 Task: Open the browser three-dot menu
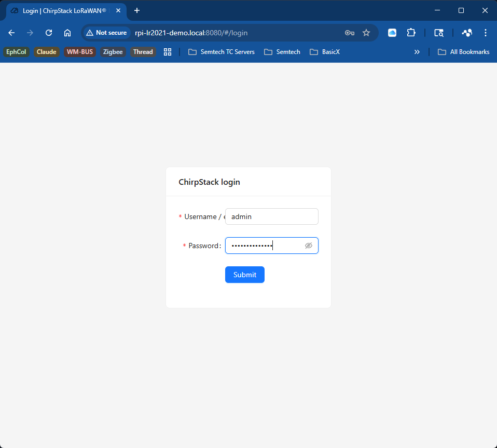click(485, 33)
